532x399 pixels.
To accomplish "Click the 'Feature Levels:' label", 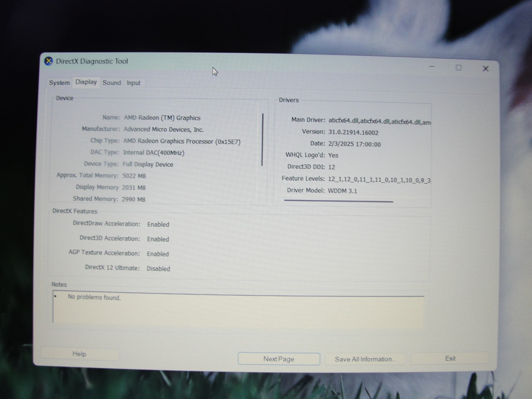I will tap(303, 179).
